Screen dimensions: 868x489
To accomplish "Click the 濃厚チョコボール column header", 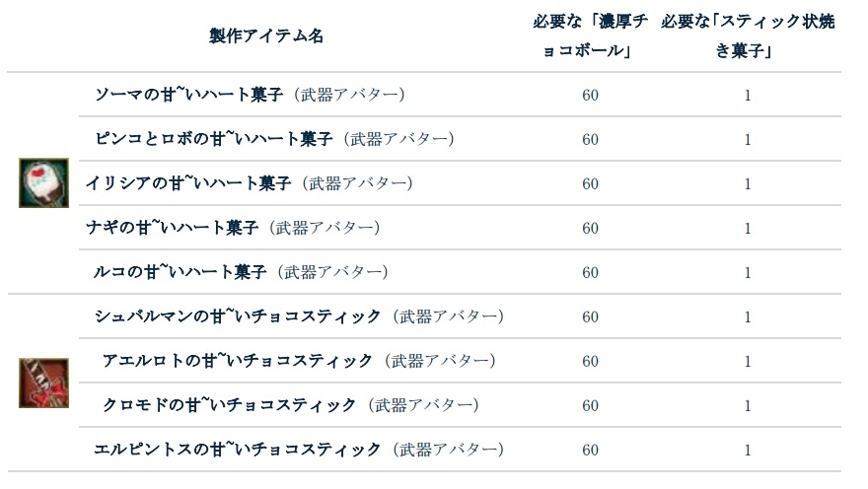I will (590, 36).
